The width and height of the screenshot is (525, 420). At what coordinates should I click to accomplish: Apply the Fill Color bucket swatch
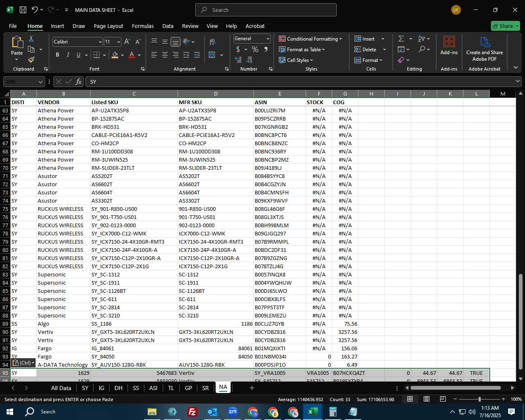click(x=115, y=55)
